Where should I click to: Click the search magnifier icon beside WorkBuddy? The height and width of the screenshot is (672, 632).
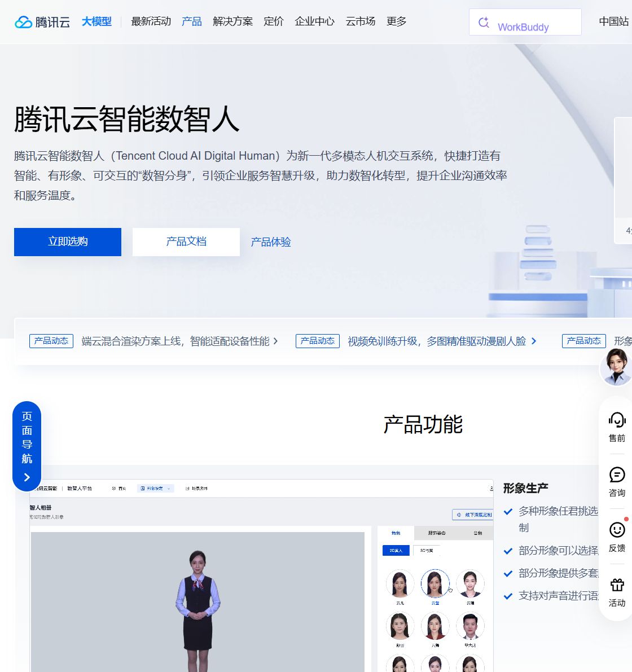point(484,22)
